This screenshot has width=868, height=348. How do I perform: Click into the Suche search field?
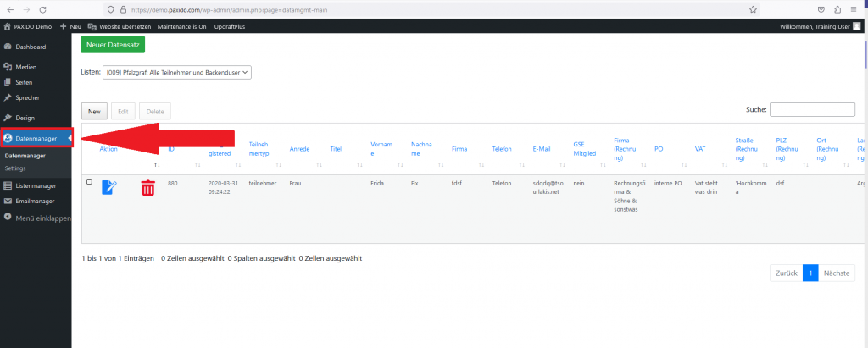[812, 109]
